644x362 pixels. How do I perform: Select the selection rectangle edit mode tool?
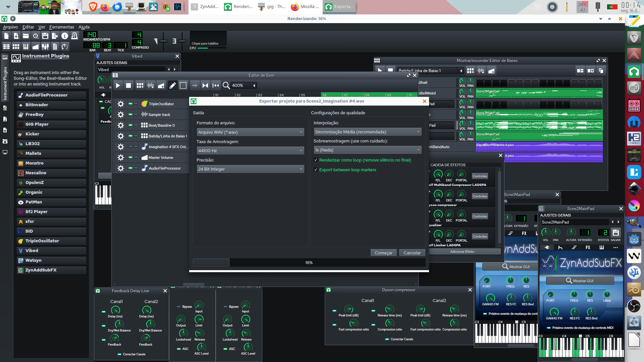183,85
